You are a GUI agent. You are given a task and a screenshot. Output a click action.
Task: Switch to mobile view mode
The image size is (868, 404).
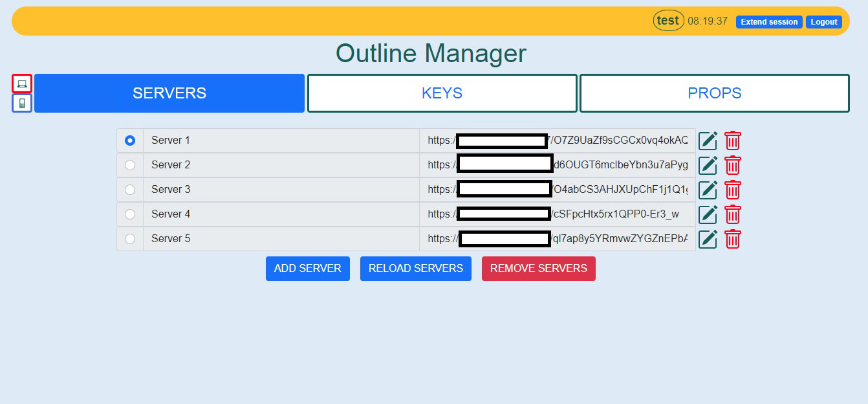coord(21,103)
